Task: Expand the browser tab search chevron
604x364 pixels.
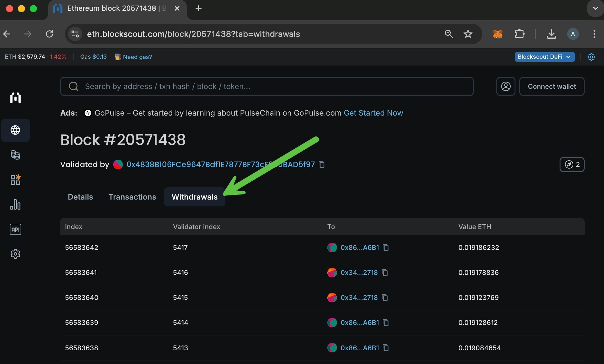Action: [x=595, y=8]
